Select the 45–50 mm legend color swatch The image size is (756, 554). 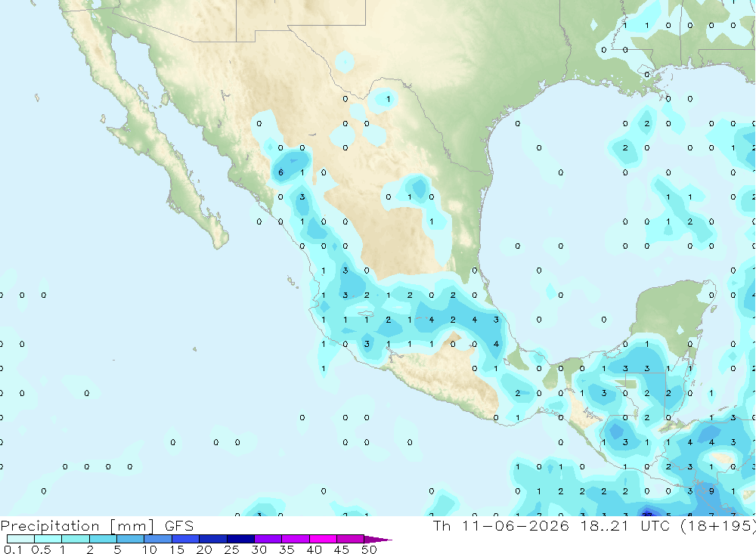tap(350, 539)
